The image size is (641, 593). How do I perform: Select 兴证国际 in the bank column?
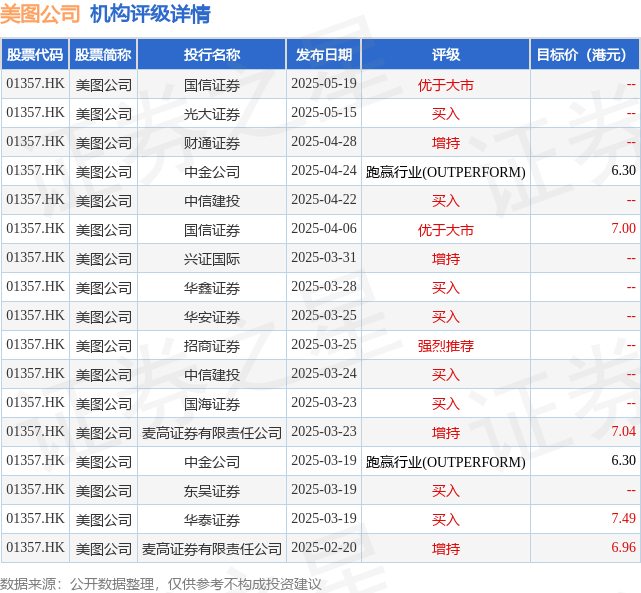[212, 259]
